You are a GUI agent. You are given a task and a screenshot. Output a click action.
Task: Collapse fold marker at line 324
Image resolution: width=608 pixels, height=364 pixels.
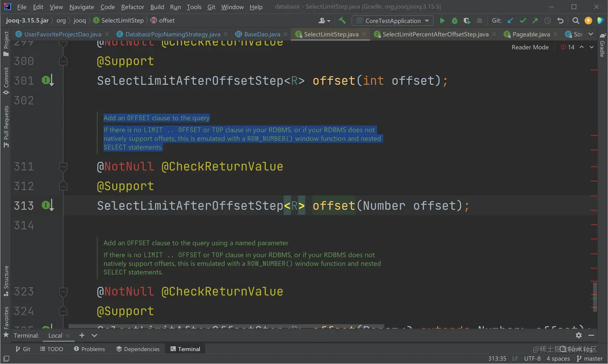coord(63,311)
